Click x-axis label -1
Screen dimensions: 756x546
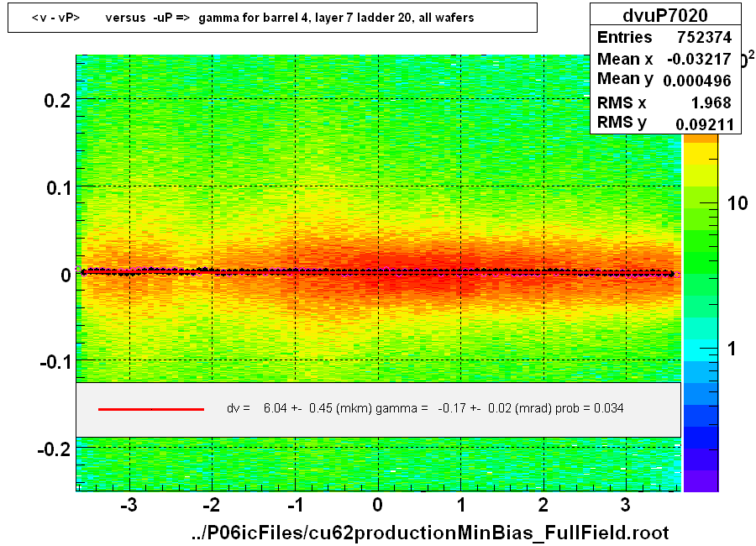coord(295,505)
